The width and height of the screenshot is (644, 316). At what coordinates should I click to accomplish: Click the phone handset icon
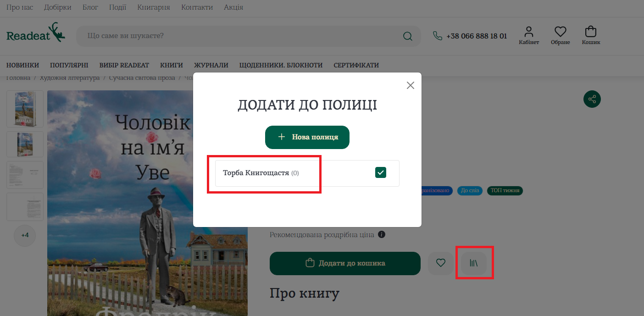(438, 36)
